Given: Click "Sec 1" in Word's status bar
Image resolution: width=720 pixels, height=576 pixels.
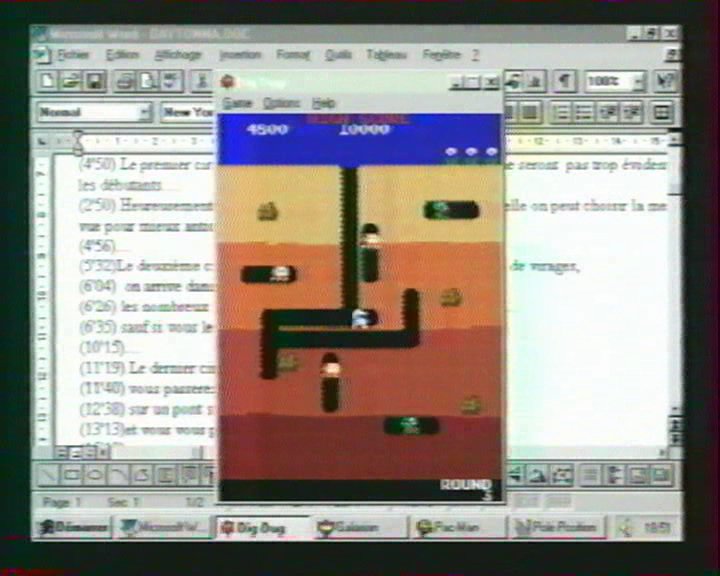Looking at the screenshot, I should [123, 502].
